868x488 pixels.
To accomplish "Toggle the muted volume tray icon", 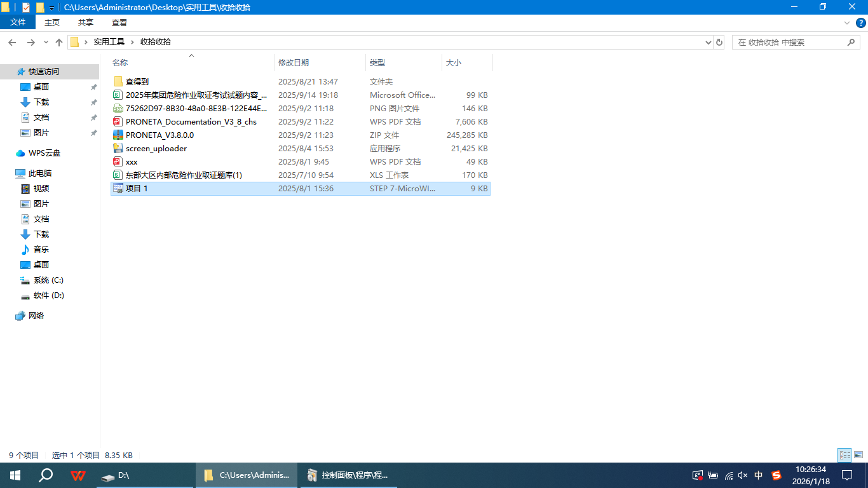I will pyautogui.click(x=743, y=475).
